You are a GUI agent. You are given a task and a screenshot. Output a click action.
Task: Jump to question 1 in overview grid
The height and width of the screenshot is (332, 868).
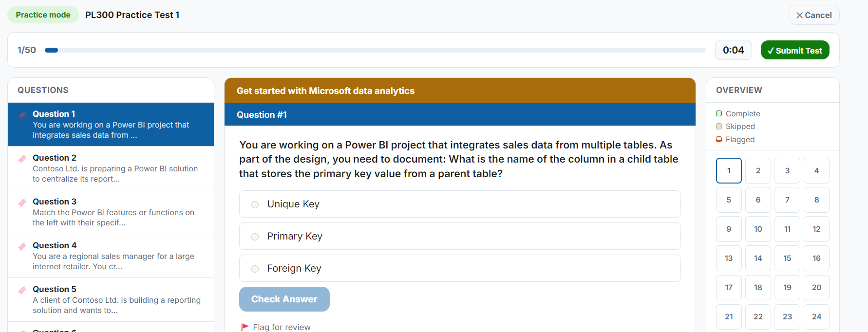pyautogui.click(x=729, y=170)
